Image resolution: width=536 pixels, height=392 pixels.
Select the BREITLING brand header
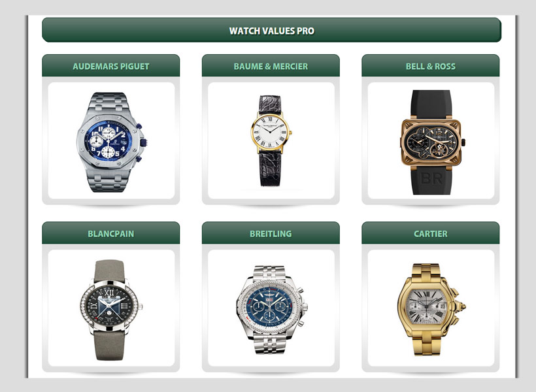(x=271, y=233)
